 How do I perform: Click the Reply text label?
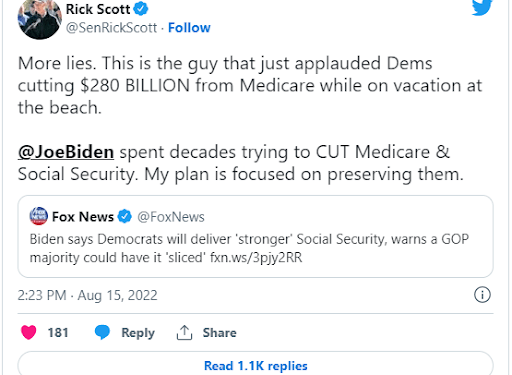click(138, 333)
